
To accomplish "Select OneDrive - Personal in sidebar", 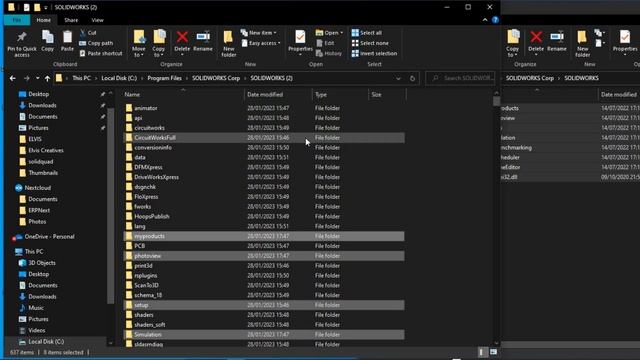I will tap(49, 237).
